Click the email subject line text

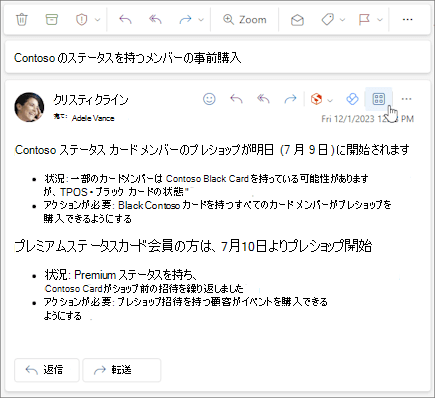[128, 58]
